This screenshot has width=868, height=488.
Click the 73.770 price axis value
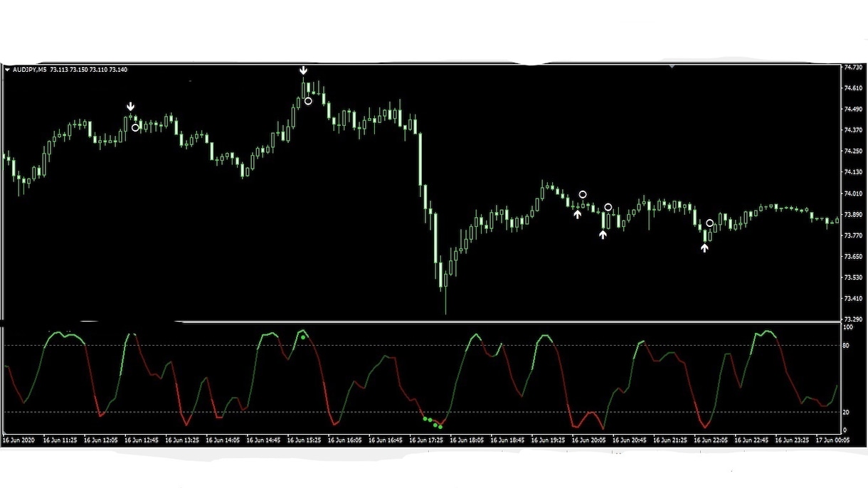(x=853, y=235)
